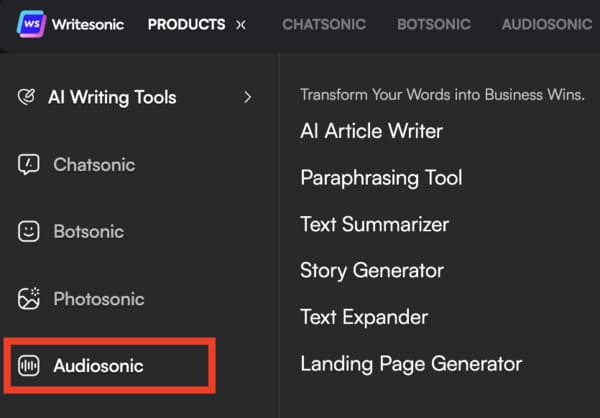Image resolution: width=600 pixels, height=418 pixels.
Task: Click the Audiosonic waveform icon
Action: pyautogui.click(x=28, y=366)
